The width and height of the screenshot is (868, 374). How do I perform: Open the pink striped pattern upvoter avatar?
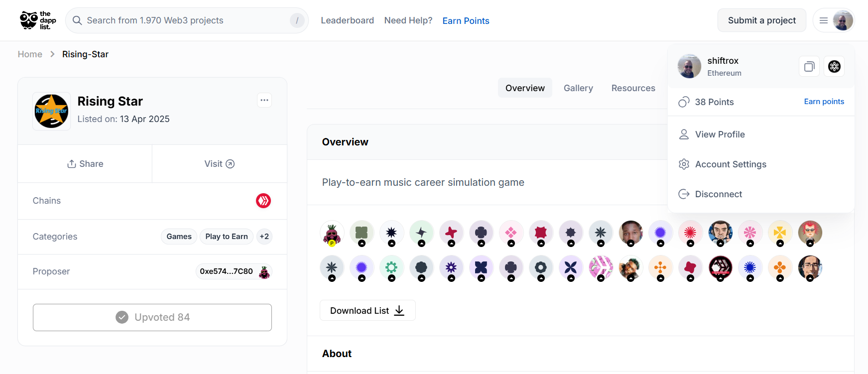coord(601,268)
